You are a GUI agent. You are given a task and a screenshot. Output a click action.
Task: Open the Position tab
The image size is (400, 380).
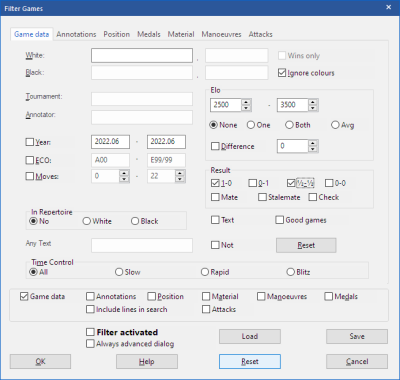(116, 34)
